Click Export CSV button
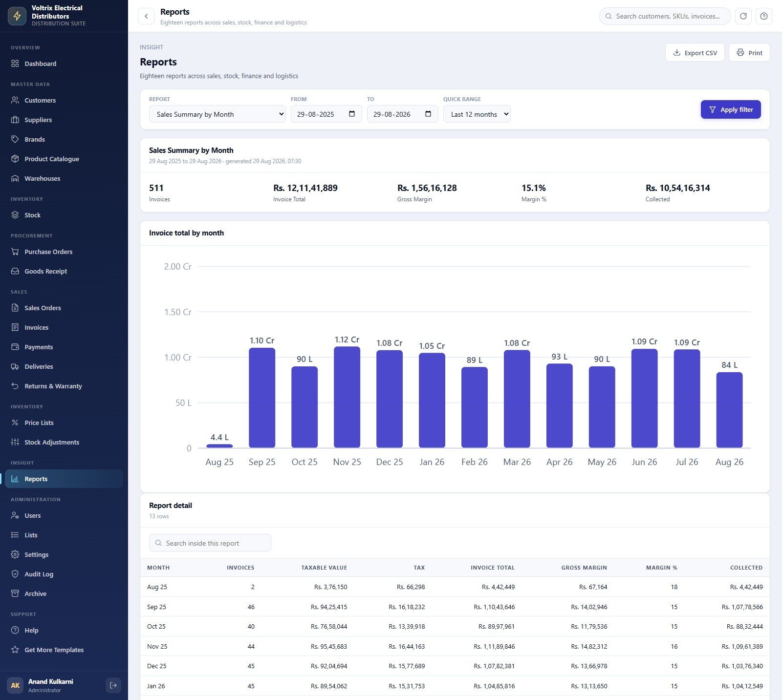782x700 pixels. click(695, 53)
